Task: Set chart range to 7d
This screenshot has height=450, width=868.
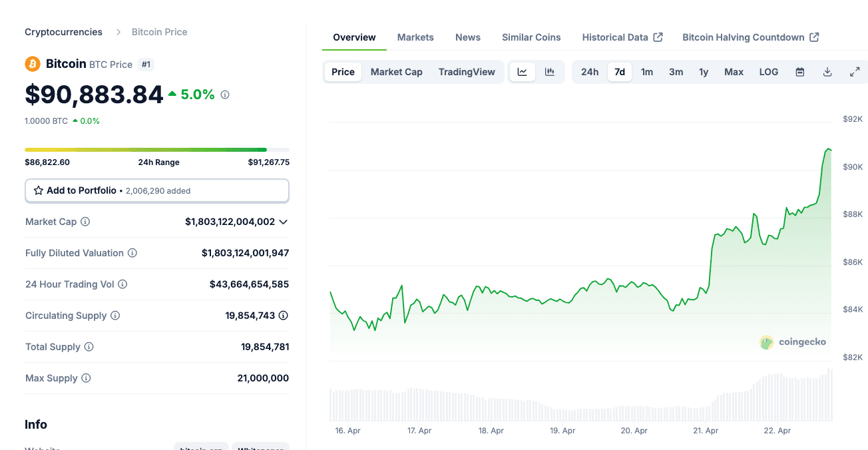Action: (620, 72)
